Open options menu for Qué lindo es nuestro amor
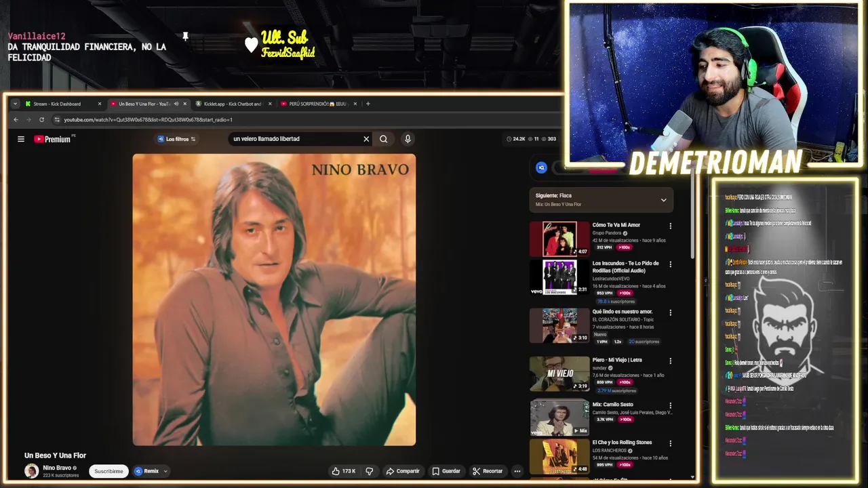868x488 pixels. point(671,313)
